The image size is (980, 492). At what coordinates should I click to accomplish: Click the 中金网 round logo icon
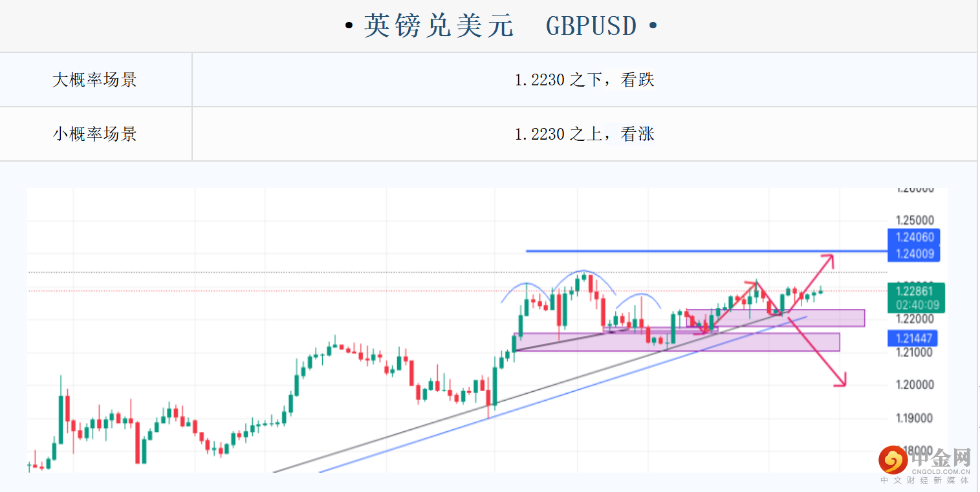point(893,460)
